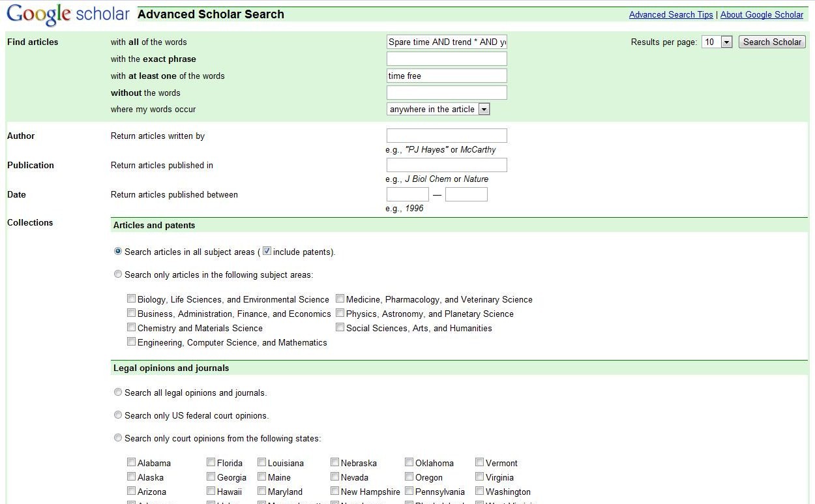Check the Hawaii checkbox
Screen dimensions: 815x504
(211, 491)
